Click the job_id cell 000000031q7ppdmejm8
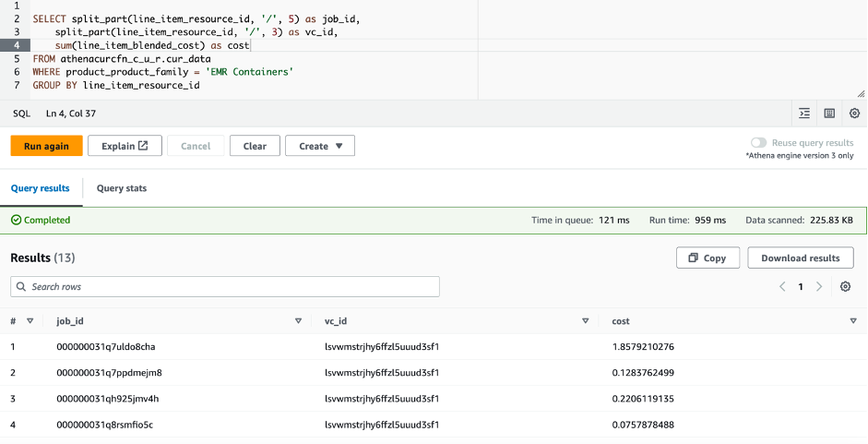This screenshot has width=868, height=444. click(109, 373)
